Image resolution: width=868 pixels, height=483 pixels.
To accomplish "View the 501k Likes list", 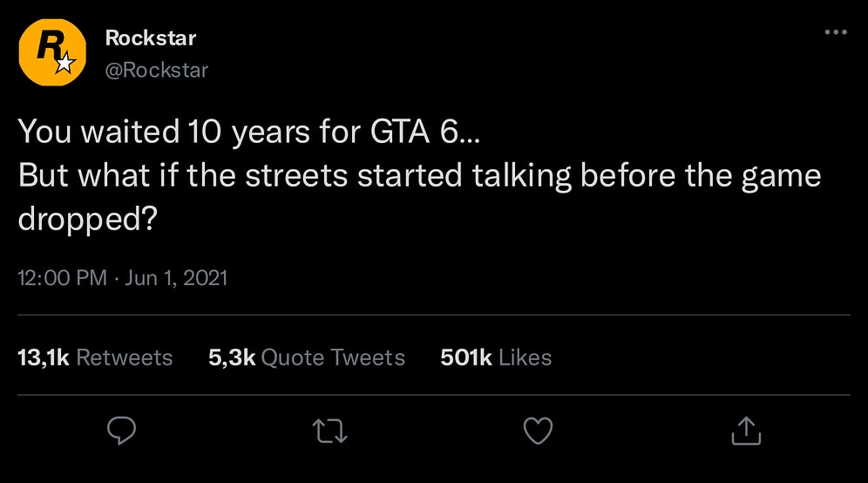I will coord(496,357).
